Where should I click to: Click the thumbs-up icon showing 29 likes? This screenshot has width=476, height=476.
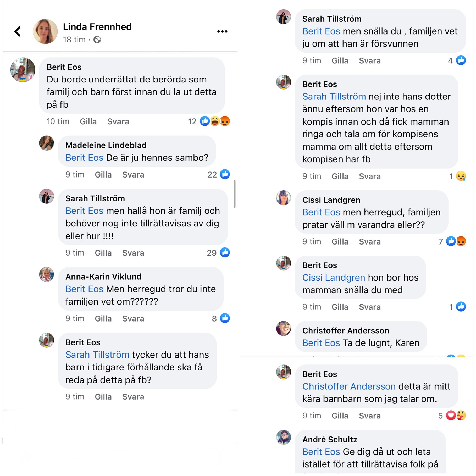pyautogui.click(x=225, y=252)
